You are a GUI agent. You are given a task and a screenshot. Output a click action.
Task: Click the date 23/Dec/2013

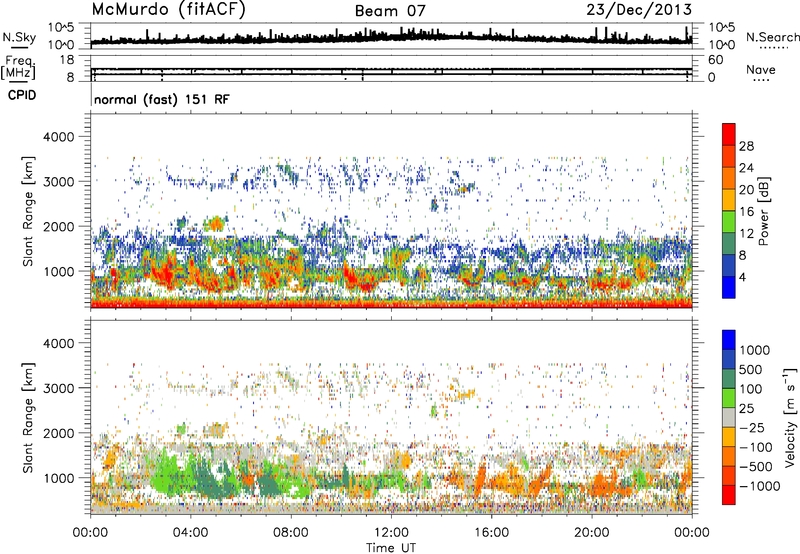[x=639, y=9]
